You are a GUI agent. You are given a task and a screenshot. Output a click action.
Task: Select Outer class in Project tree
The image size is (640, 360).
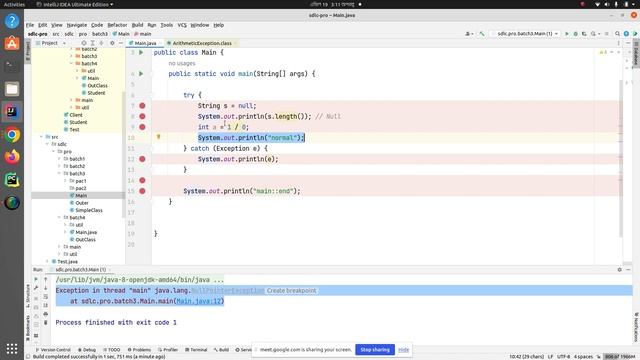(x=82, y=203)
